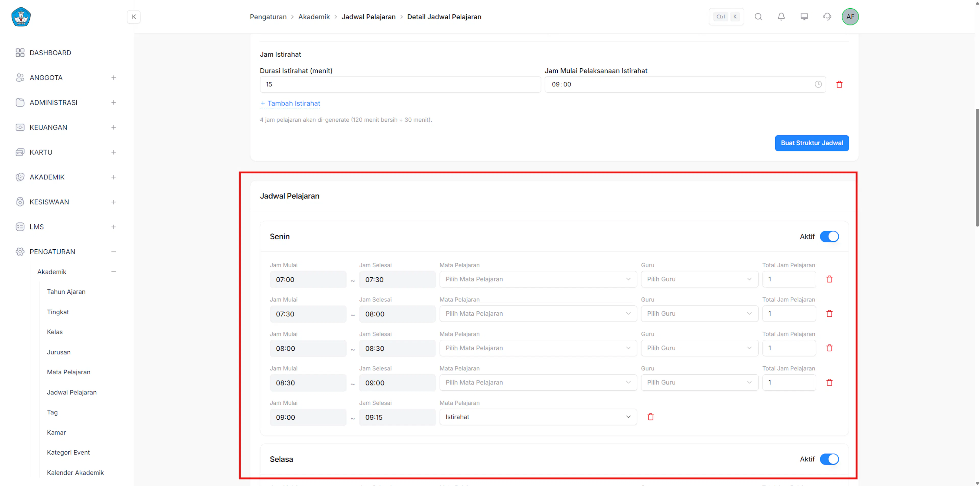Open Mata Pelajaran dropdown for 07:00 row
The image size is (980, 486).
[538, 279]
